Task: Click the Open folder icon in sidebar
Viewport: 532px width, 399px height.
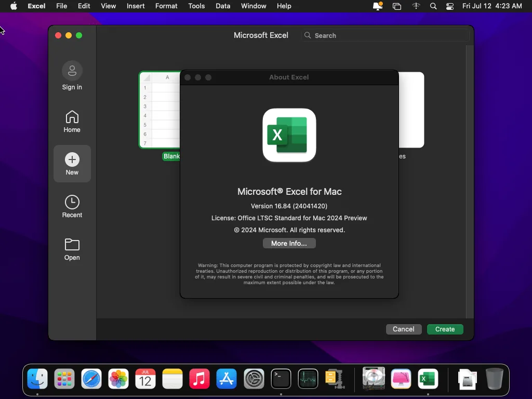Action: tap(72, 245)
